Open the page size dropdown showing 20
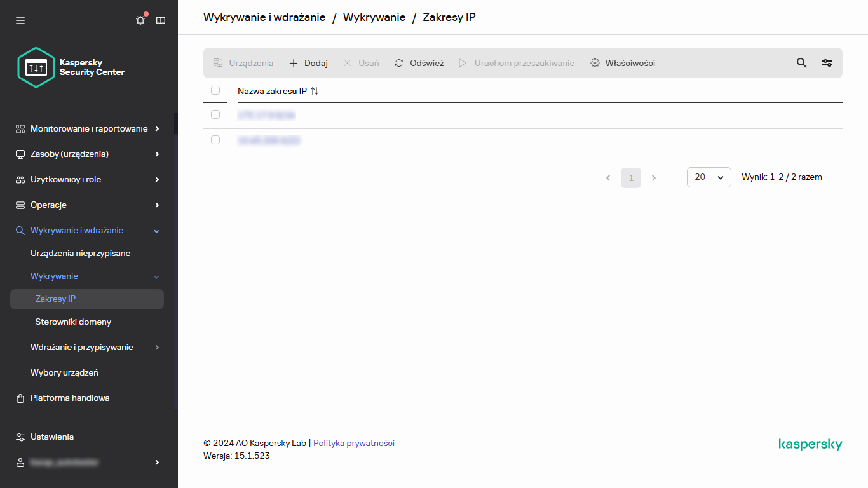 tap(709, 177)
